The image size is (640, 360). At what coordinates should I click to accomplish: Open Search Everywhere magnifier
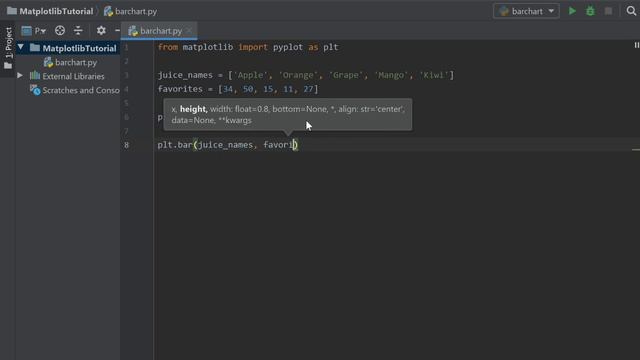[631, 11]
